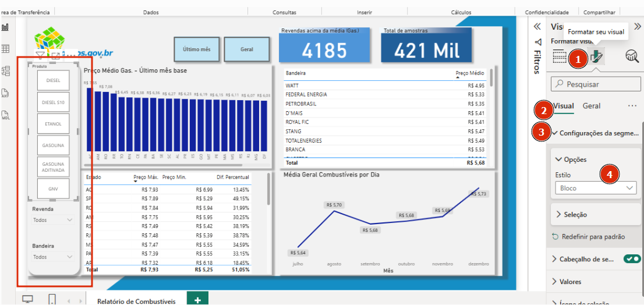Switch to desktop layout icon
This screenshot has height=305, width=644.
[27, 299]
